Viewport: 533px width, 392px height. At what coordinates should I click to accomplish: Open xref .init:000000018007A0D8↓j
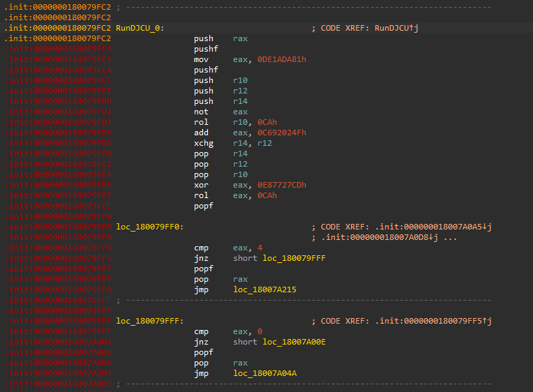pyautogui.click(x=380, y=237)
